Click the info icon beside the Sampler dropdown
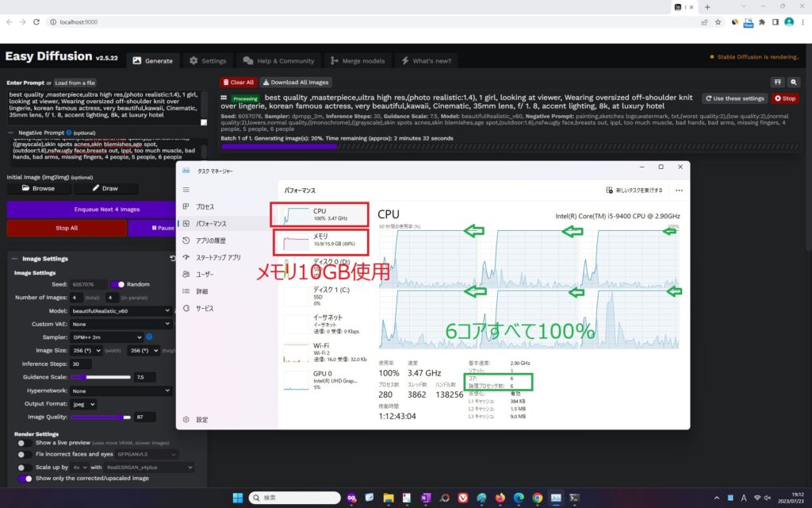 (x=148, y=337)
